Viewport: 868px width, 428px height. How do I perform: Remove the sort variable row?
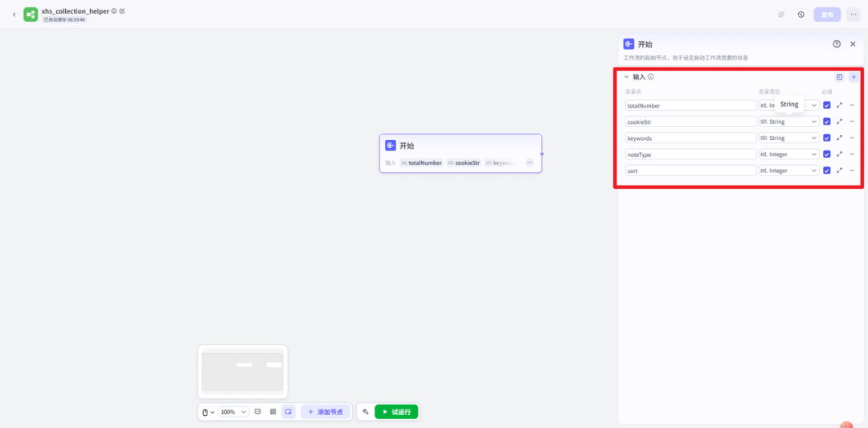coord(852,171)
